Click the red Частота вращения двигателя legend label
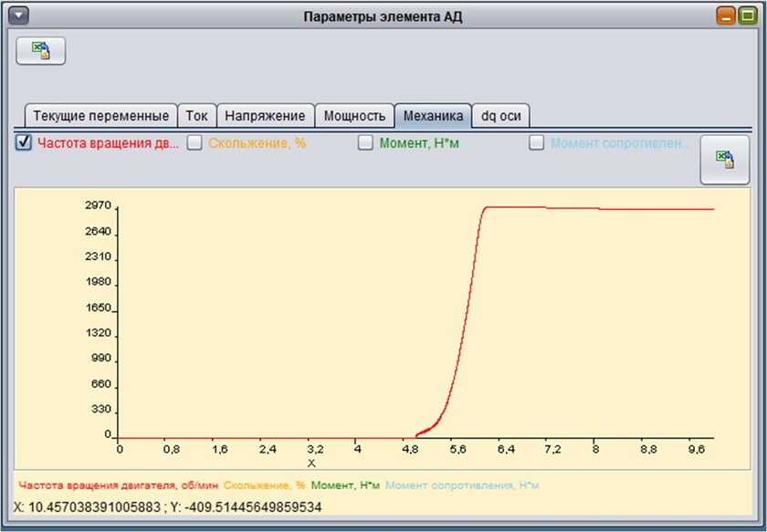Viewport: 767px width, 532px height. [x=118, y=485]
